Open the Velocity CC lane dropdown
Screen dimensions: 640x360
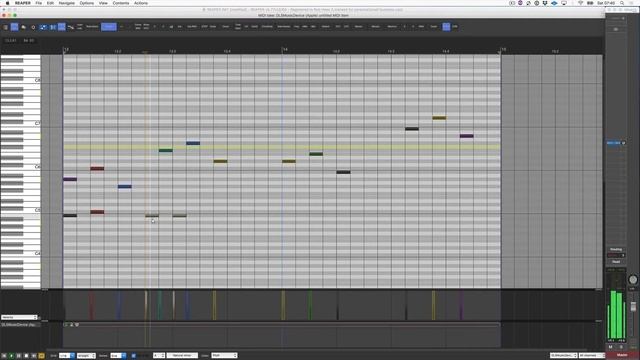19,317
